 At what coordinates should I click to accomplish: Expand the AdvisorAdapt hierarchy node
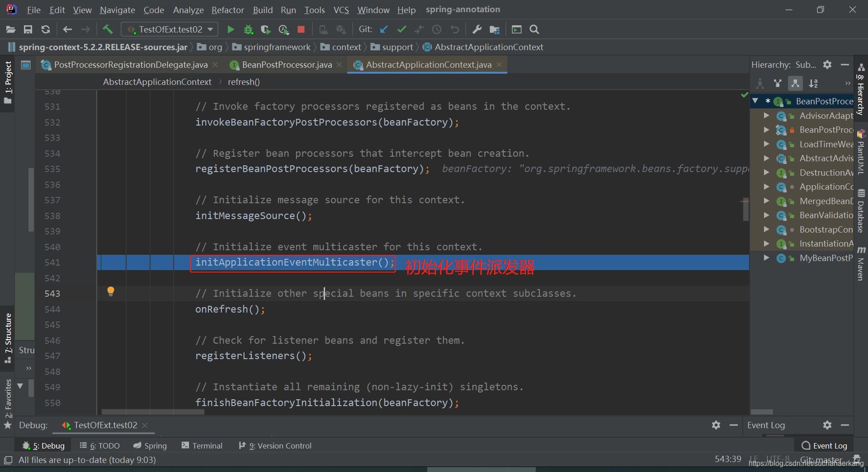766,116
